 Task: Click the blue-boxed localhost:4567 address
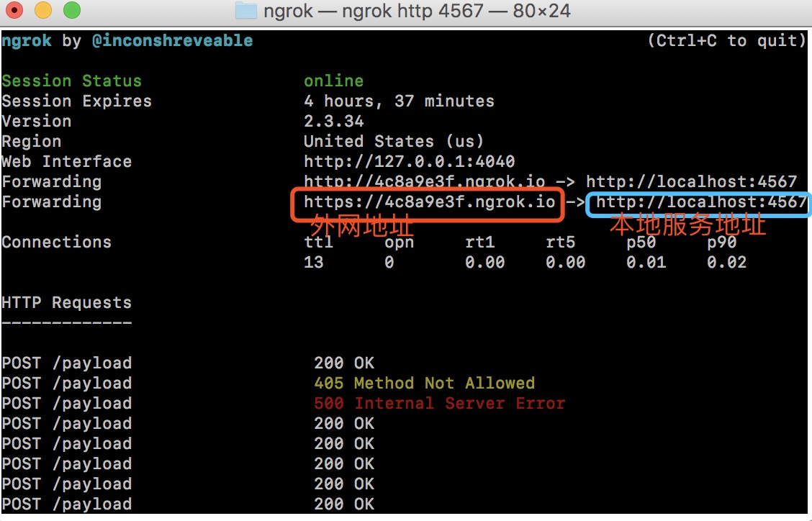[x=701, y=202]
